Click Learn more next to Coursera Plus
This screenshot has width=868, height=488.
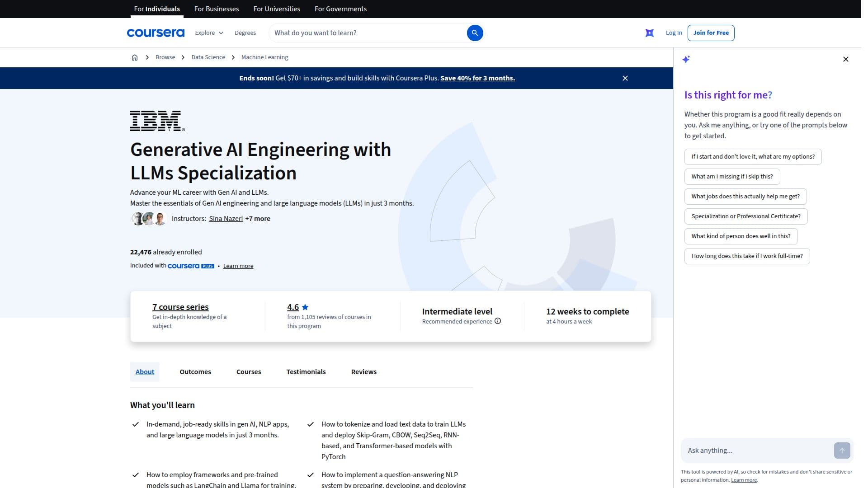pos(238,266)
